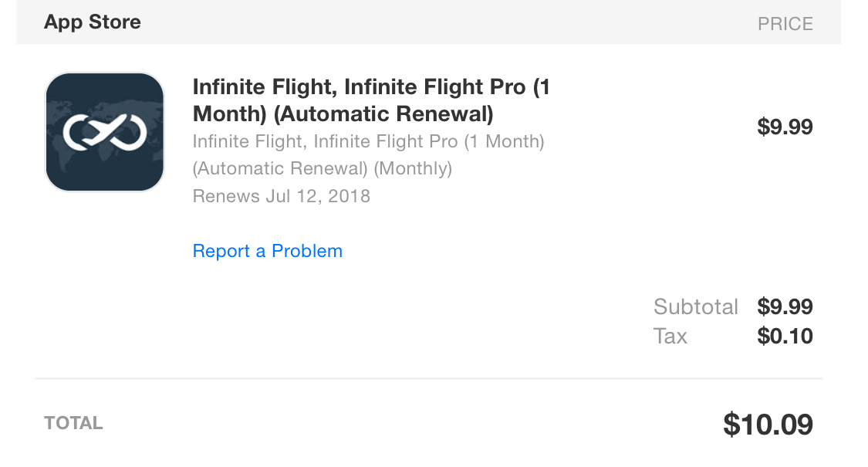Select the Subtotal amount $9.99
Viewport: 868px width, 467px height.
785,306
